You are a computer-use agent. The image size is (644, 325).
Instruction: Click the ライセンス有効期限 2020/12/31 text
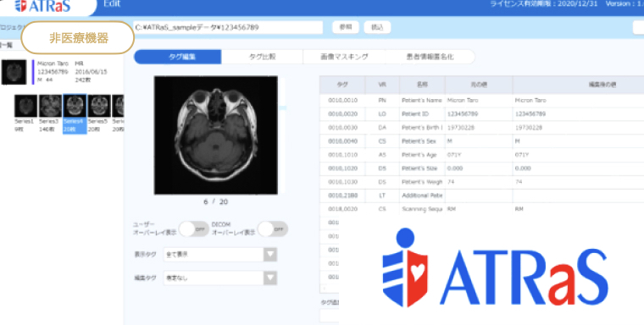[x=544, y=3]
